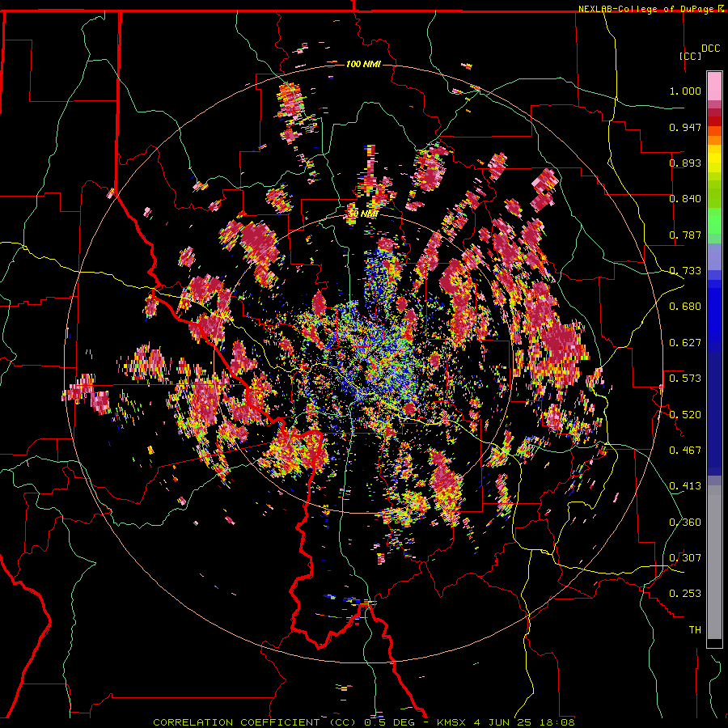Select the 0.307 legend value
The height and width of the screenshot is (728, 728).
[x=685, y=557]
